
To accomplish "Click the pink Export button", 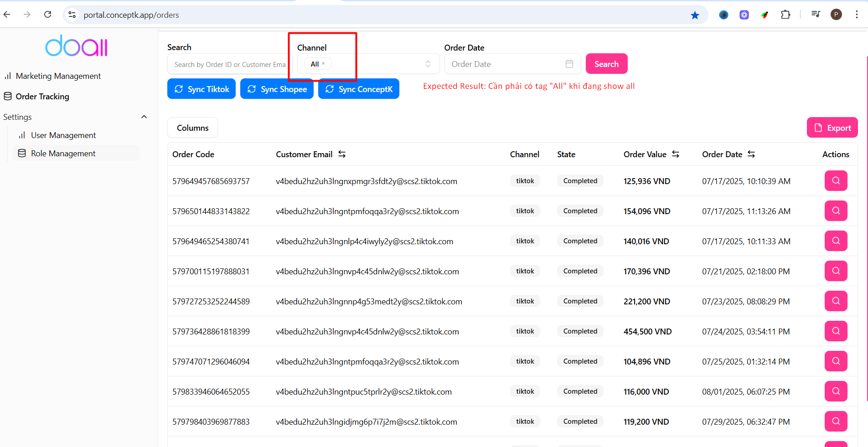I will click(x=832, y=128).
